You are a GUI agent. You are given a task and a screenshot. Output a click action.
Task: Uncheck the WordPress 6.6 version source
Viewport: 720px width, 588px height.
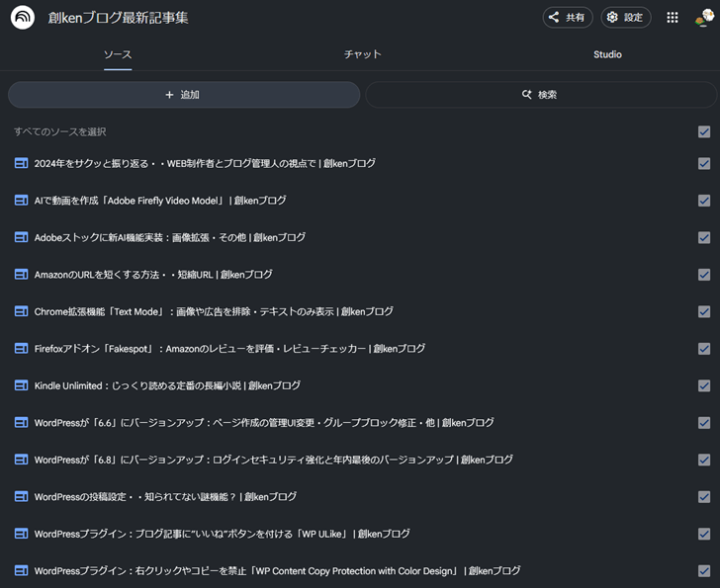pyautogui.click(x=704, y=423)
